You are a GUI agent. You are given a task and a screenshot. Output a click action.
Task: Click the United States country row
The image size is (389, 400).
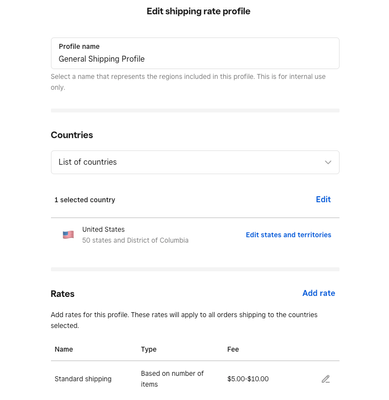pyautogui.click(x=195, y=235)
